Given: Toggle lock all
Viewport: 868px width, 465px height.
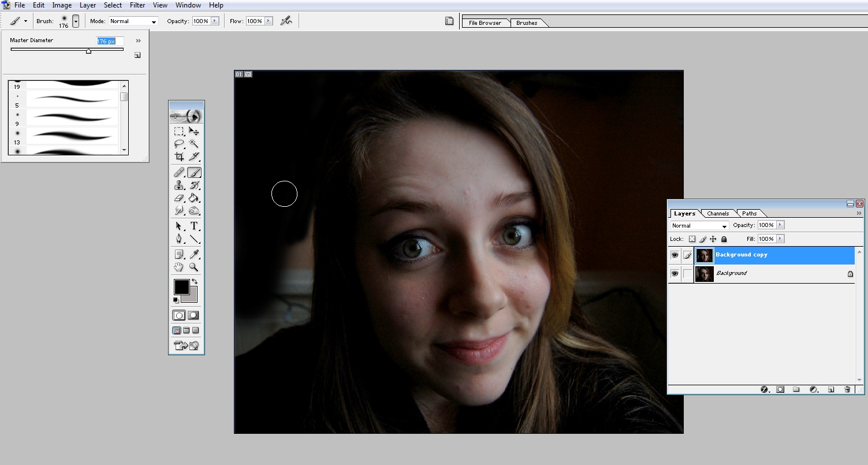Looking at the screenshot, I should pos(724,239).
